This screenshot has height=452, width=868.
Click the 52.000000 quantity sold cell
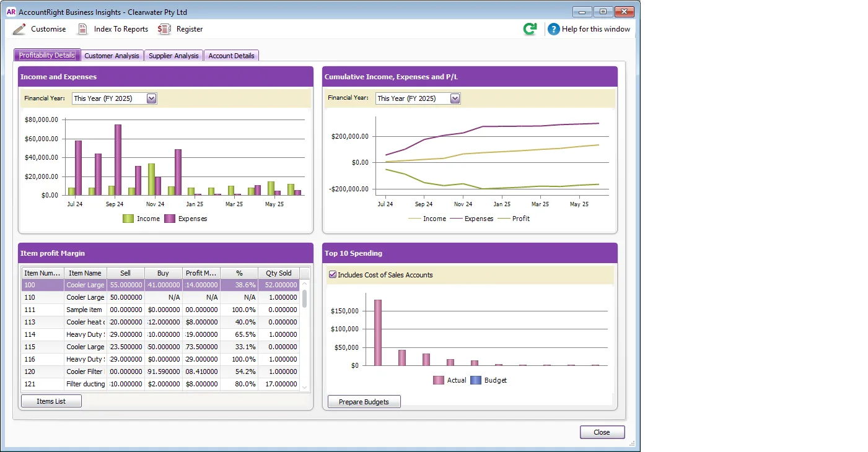click(279, 285)
